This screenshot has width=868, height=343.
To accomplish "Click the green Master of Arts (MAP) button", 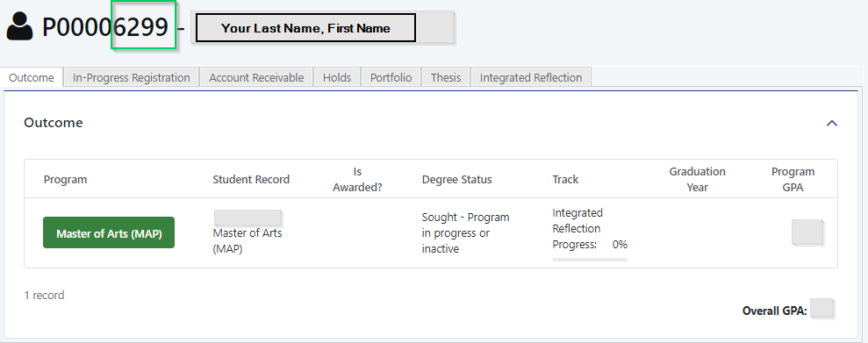I will [109, 233].
